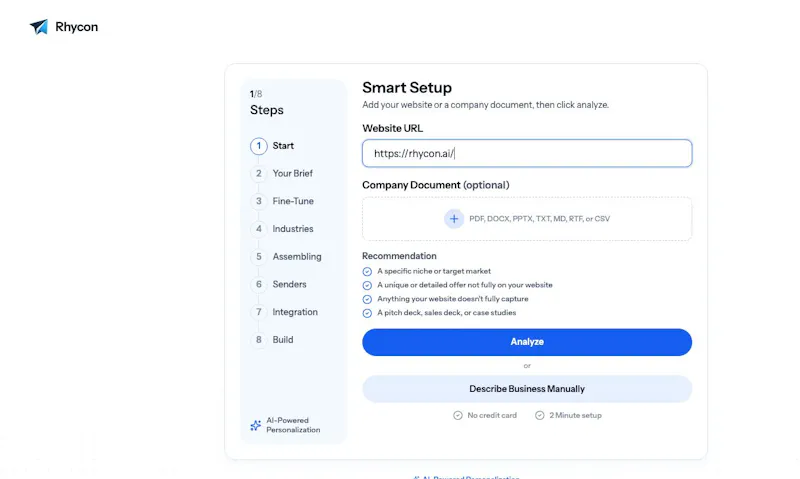This screenshot has width=800, height=479.
Task: Click the Analyze button
Action: (x=527, y=342)
